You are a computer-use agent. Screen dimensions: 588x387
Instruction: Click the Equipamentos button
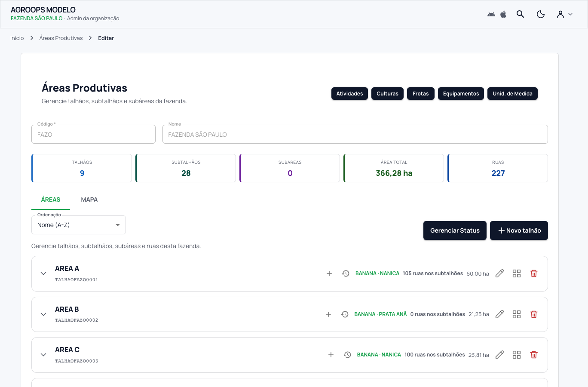[x=461, y=94]
